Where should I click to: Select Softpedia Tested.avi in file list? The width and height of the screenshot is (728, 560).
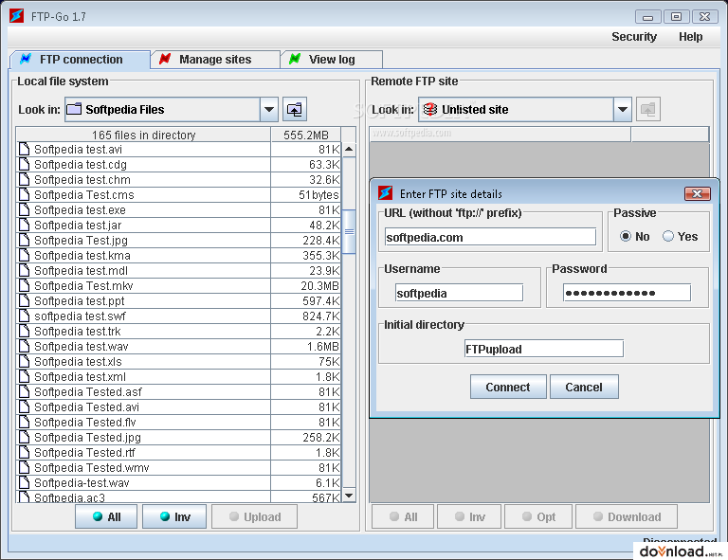coord(143,406)
